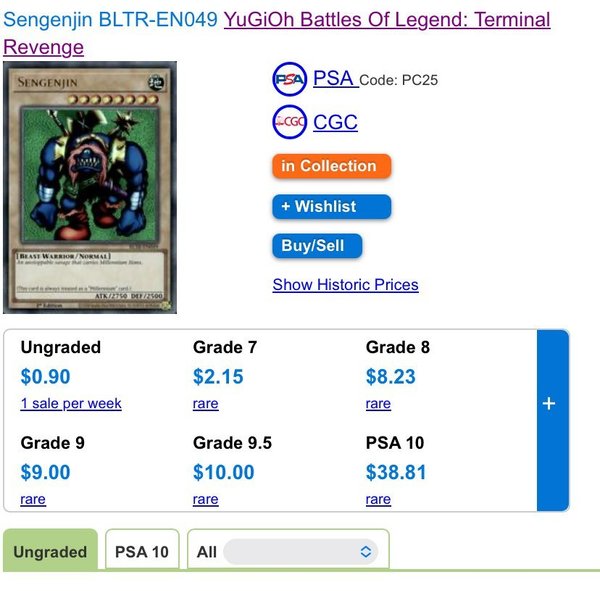Open the CGC text link
The height and width of the screenshot is (591, 600).
(335, 122)
